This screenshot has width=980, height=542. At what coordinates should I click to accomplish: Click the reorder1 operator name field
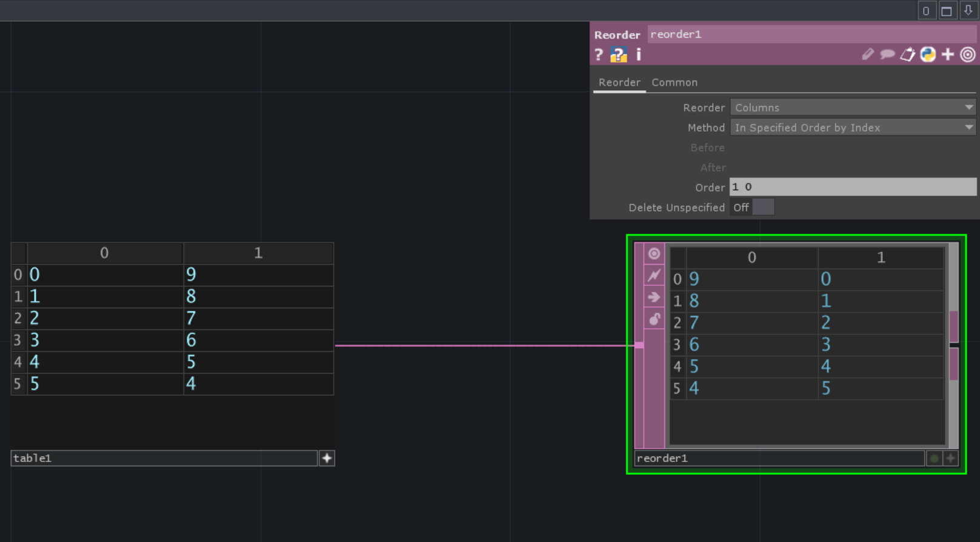pyautogui.click(x=810, y=35)
